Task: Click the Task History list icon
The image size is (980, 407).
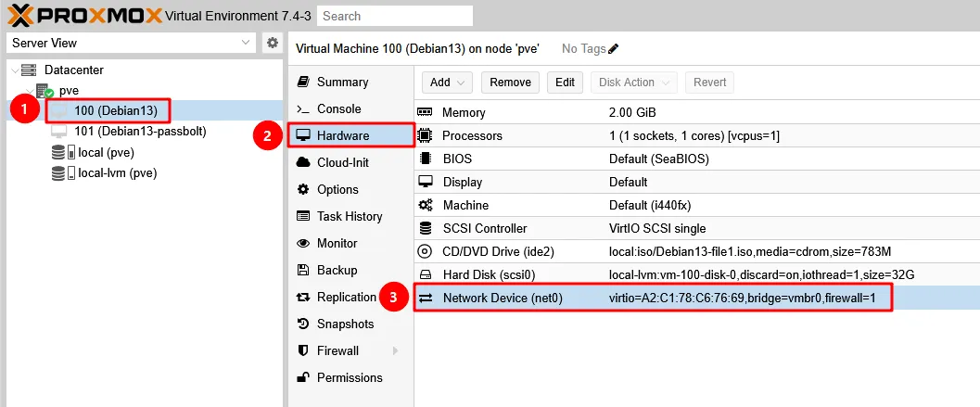Action: click(303, 216)
